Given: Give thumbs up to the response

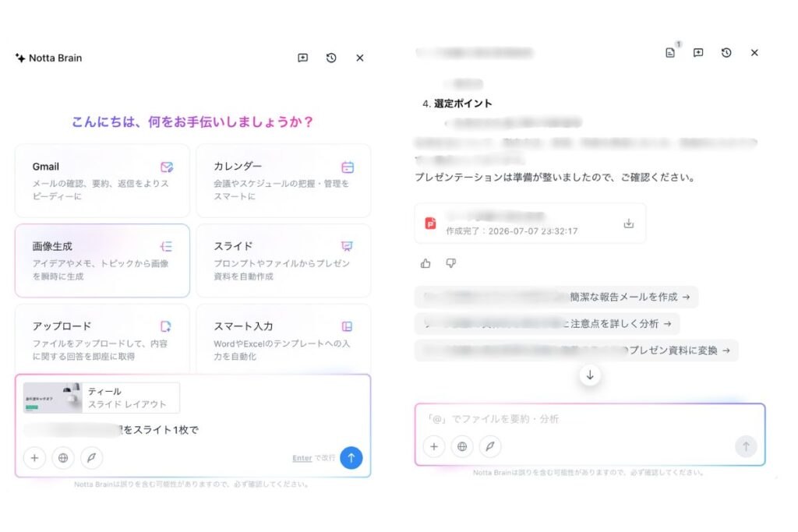Looking at the screenshot, I should [x=425, y=263].
